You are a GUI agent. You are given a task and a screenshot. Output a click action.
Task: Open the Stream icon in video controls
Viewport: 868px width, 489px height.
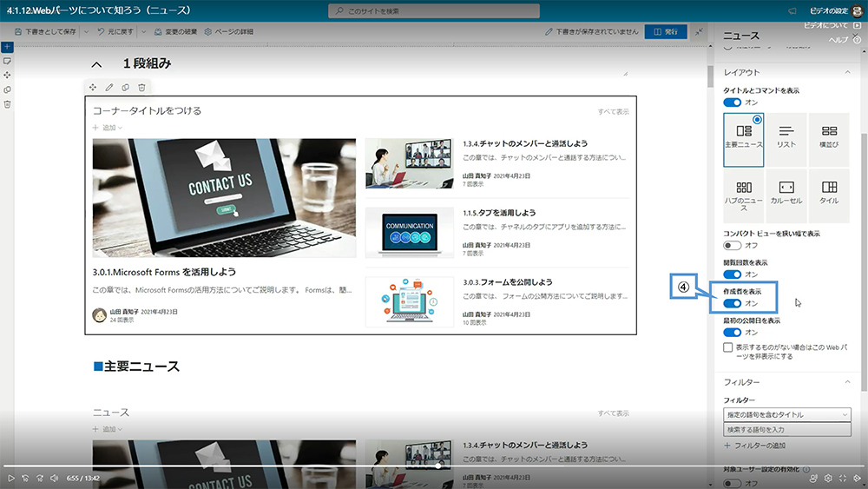pyautogui.click(x=857, y=478)
